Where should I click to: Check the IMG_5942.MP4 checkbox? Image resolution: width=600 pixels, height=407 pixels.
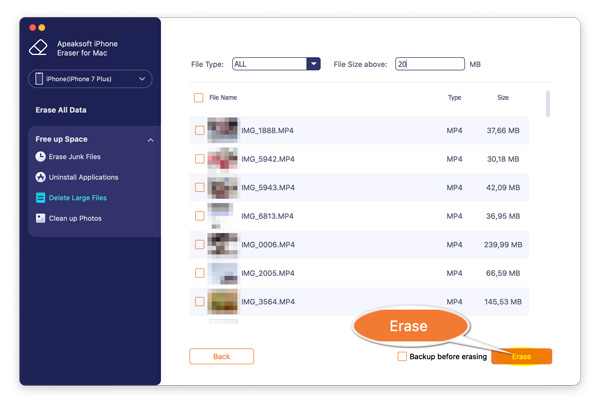click(200, 159)
